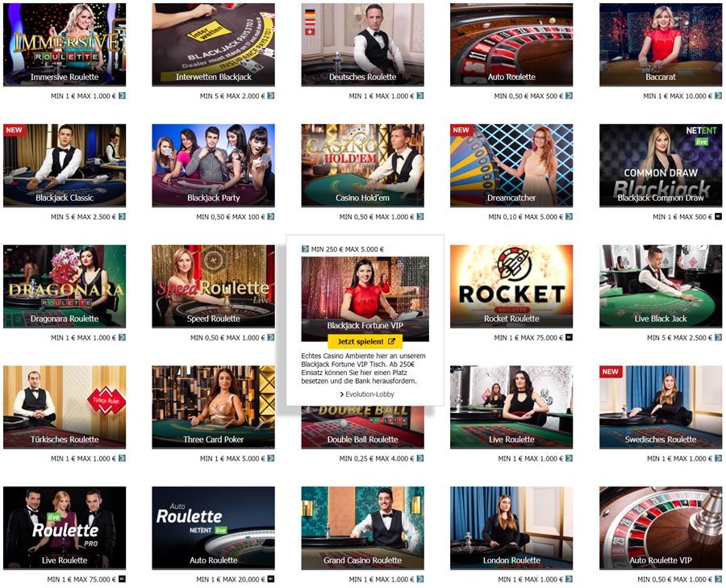Click the provider icon beside Türkisches Roulette limits
726x588 pixels.
122,458
